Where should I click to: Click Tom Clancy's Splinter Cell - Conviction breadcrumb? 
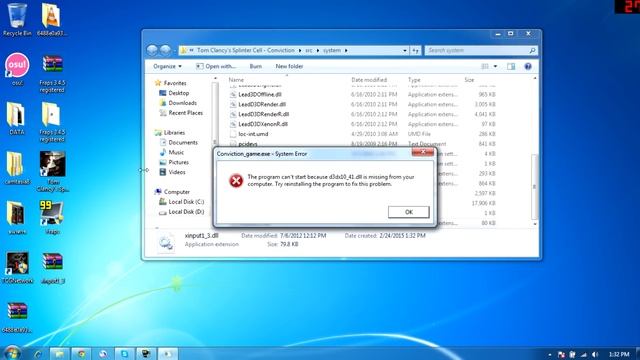(x=246, y=50)
